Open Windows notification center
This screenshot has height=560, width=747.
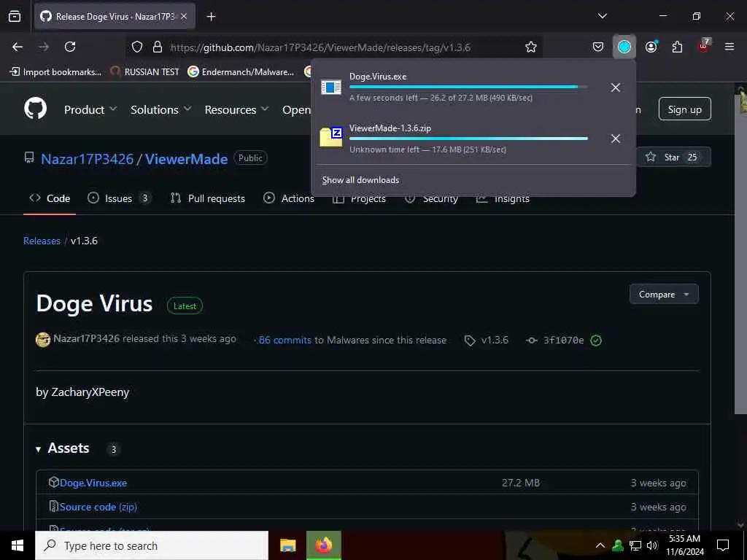coord(723,545)
